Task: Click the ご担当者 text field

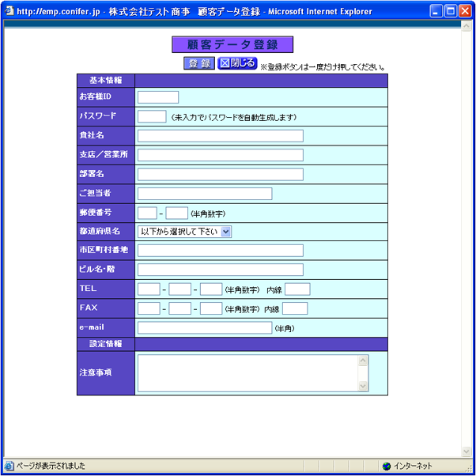Action: pos(205,194)
